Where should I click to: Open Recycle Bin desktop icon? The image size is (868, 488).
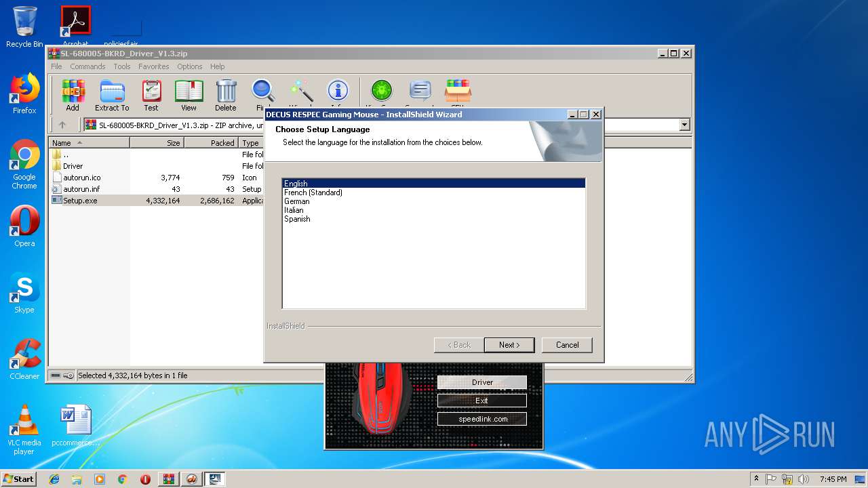pyautogui.click(x=24, y=27)
